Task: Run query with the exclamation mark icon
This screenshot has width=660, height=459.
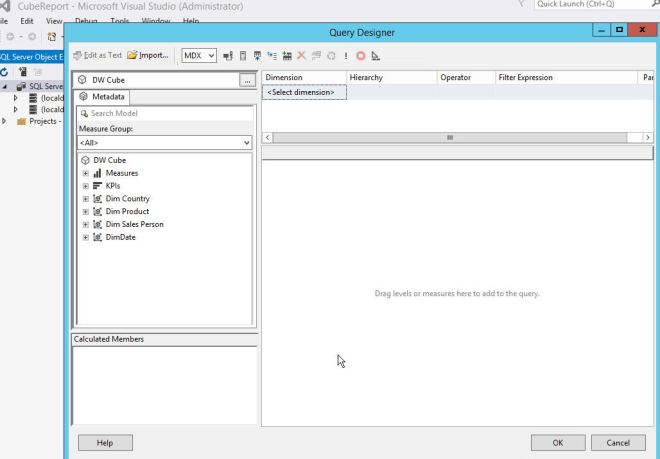Action: 345,56
